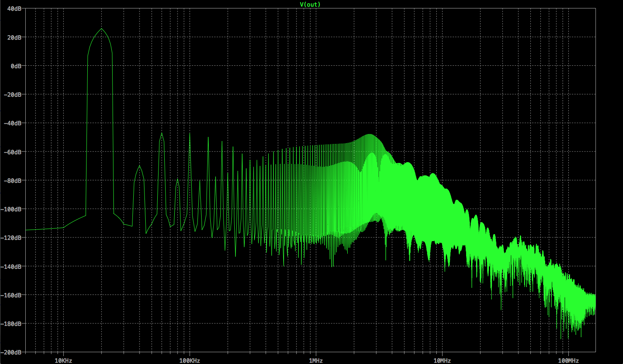Click the -160dB axis label
Image resolution: width=623 pixels, height=364 pixels.
pyautogui.click(x=11, y=295)
